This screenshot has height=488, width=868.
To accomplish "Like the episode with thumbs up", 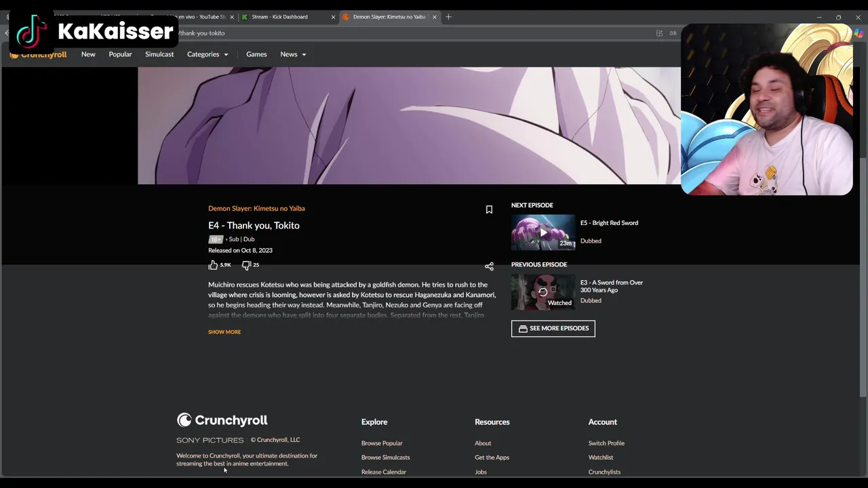I will (213, 265).
